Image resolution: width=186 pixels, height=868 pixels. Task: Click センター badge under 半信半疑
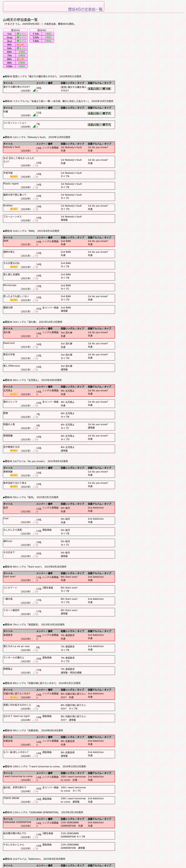click(x=14, y=176)
